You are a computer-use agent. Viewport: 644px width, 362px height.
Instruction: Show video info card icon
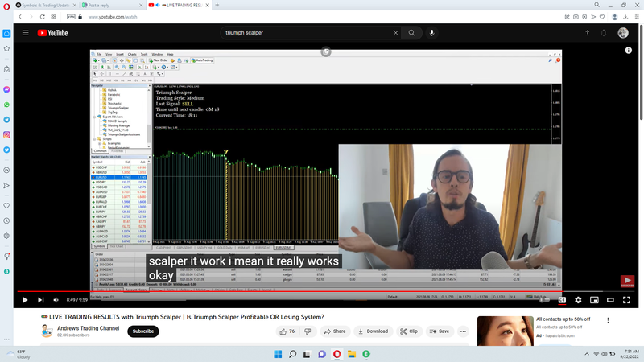629,50
